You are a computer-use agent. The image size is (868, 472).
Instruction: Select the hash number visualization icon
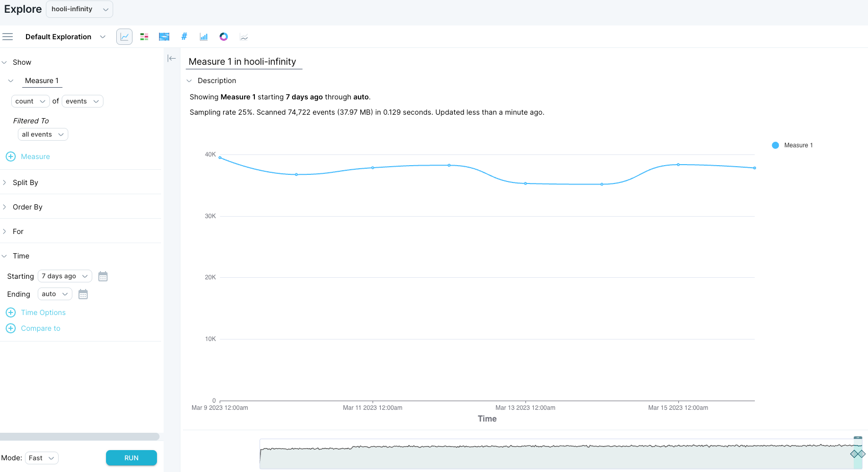[184, 37]
